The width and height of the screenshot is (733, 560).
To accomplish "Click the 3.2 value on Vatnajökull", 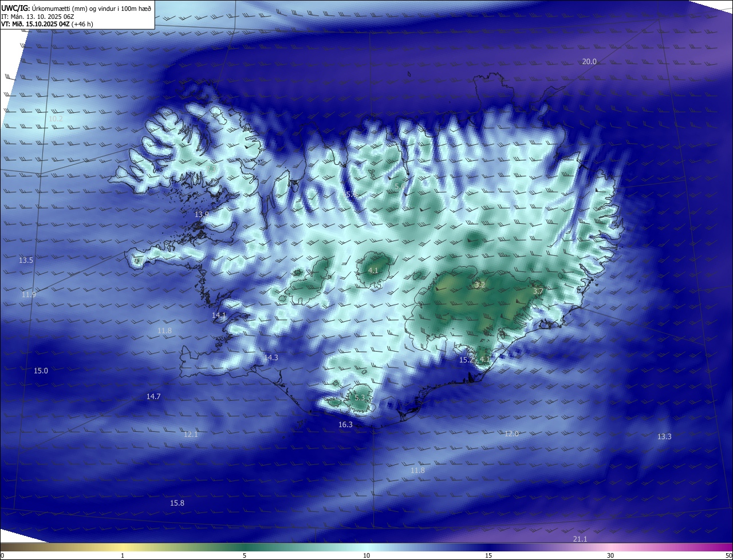I will (480, 285).
